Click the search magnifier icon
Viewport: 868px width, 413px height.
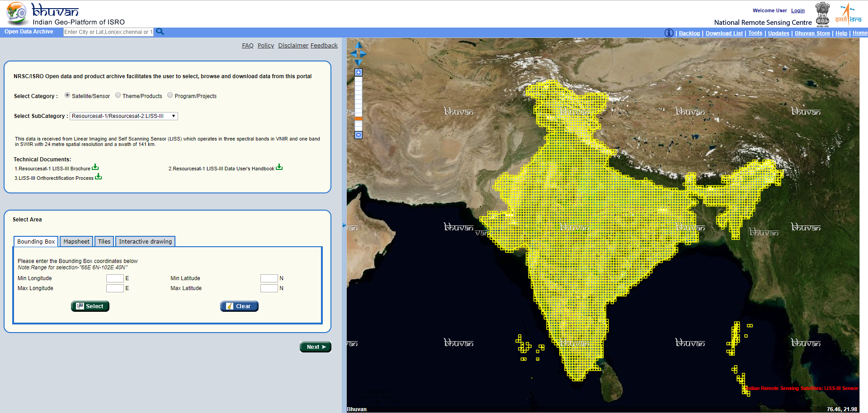(160, 32)
